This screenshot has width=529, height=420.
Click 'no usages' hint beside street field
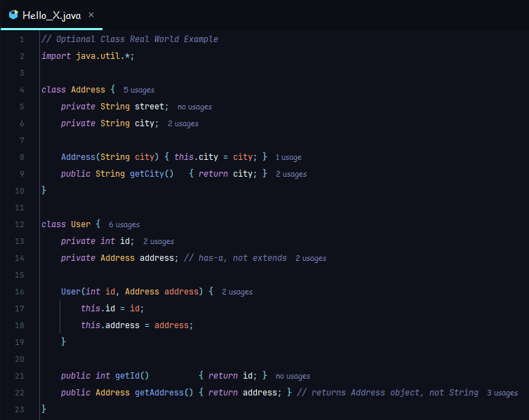(x=194, y=107)
